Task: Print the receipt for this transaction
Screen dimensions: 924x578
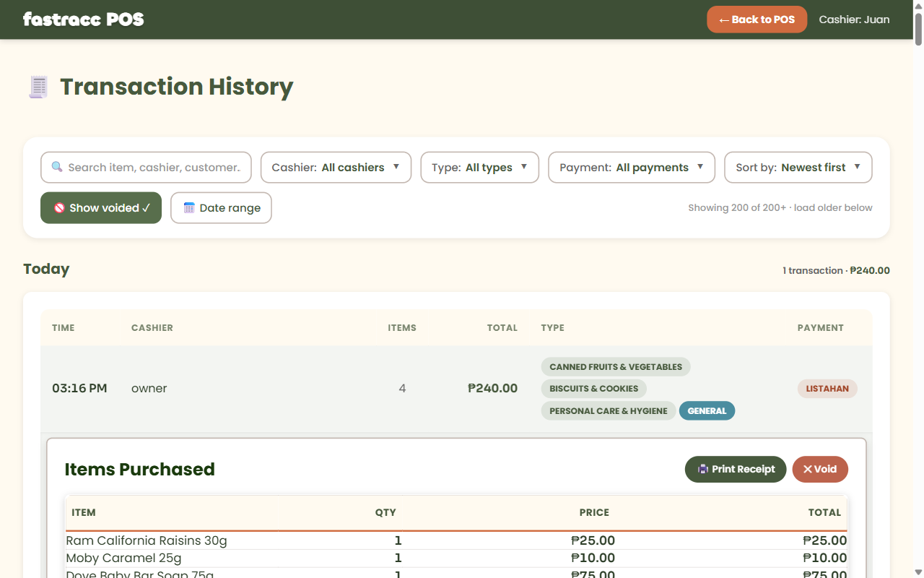Action: (736, 469)
